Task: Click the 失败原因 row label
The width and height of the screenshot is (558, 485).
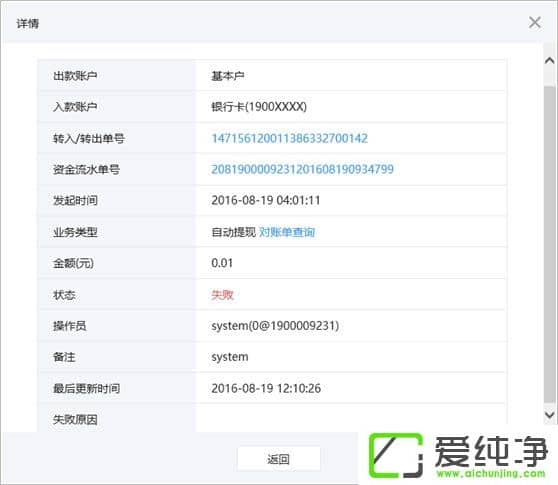Action: click(75, 420)
